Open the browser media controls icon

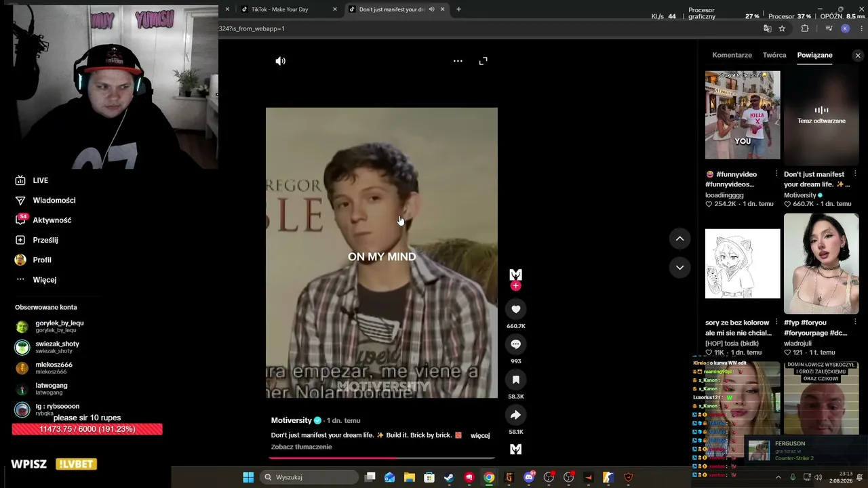[x=829, y=28]
